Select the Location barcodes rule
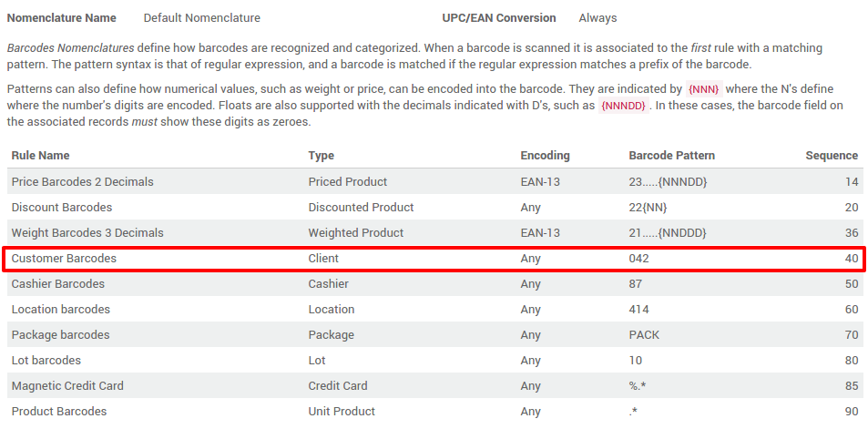Screen dimensions: 868x429 (x=61, y=310)
